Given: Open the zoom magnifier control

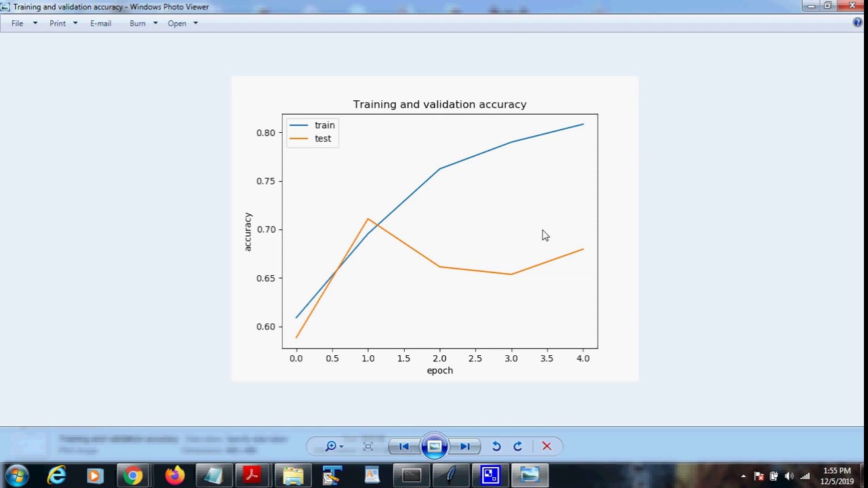Looking at the screenshot, I should pyautogui.click(x=334, y=446).
